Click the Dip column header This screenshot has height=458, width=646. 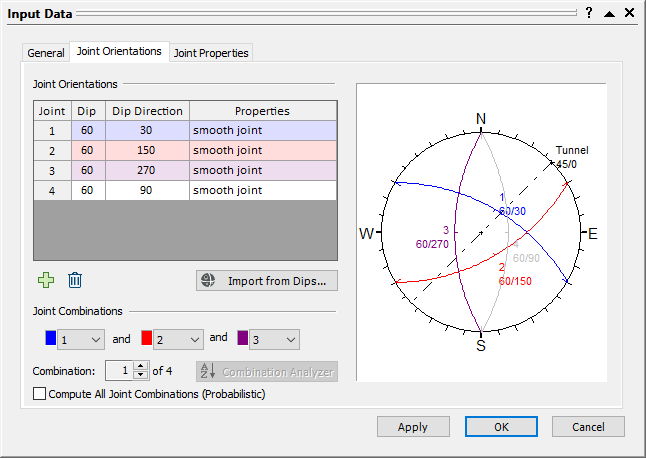88,111
